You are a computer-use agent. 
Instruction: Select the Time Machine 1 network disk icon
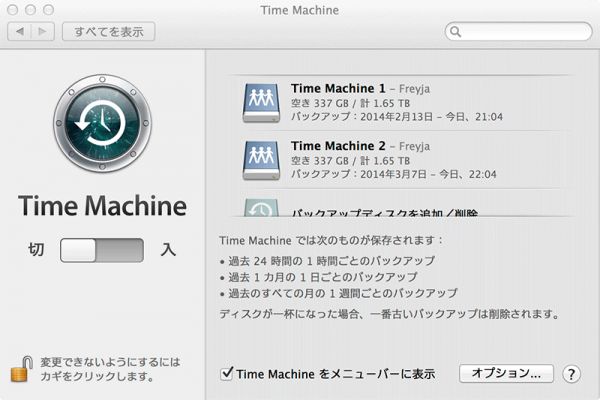click(x=263, y=102)
